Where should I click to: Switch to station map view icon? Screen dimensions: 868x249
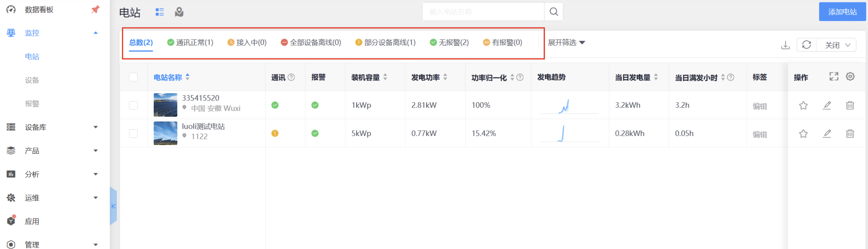(179, 12)
